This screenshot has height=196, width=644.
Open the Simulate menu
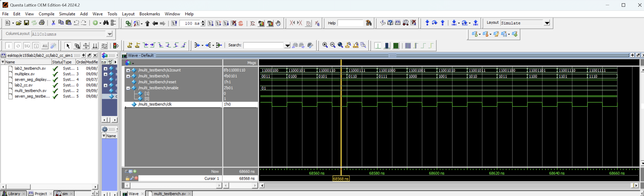[67, 14]
